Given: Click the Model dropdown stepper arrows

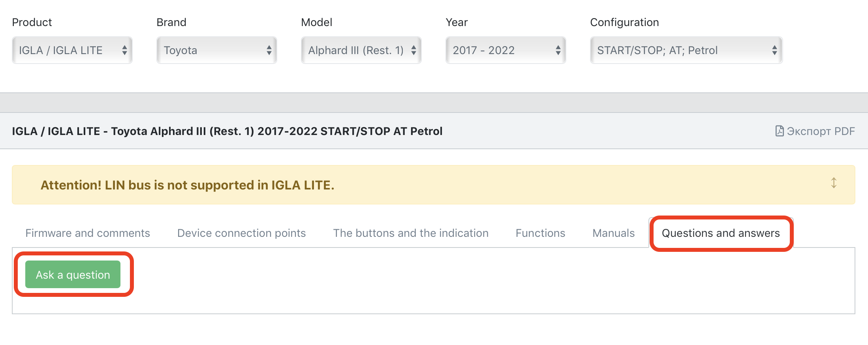Looking at the screenshot, I should point(413,50).
